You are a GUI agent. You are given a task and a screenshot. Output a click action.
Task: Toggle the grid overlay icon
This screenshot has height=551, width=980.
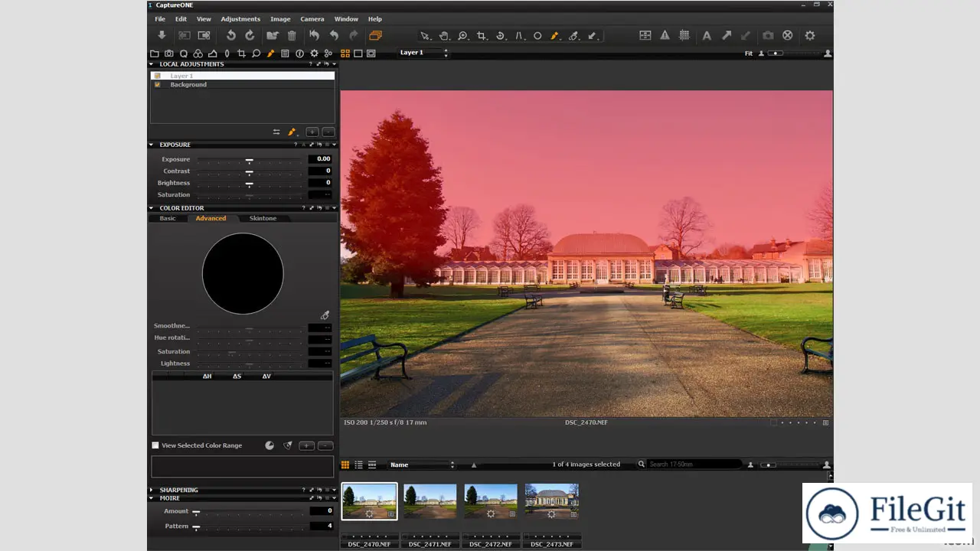coord(684,35)
